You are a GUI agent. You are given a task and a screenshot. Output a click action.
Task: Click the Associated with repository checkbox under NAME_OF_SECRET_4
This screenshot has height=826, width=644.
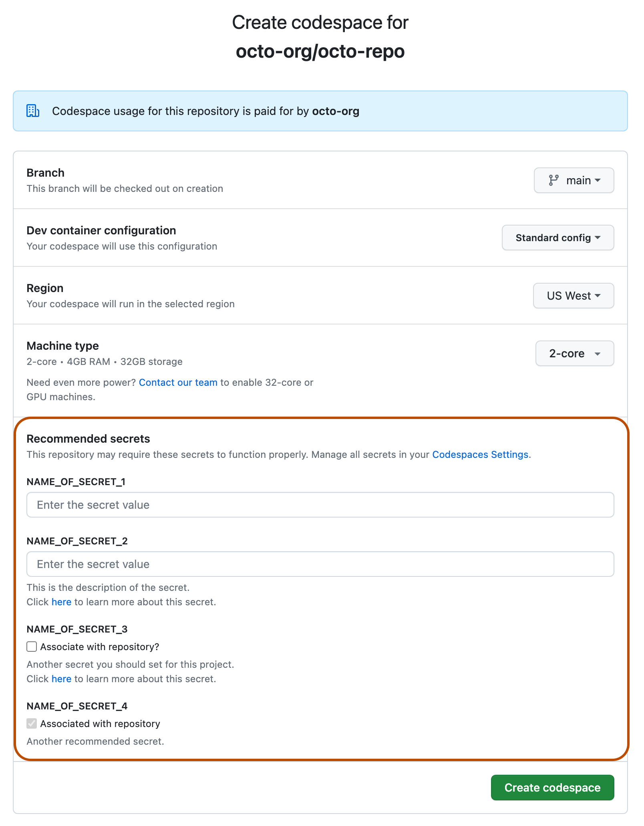pyautogui.click(x=31, y=723)
